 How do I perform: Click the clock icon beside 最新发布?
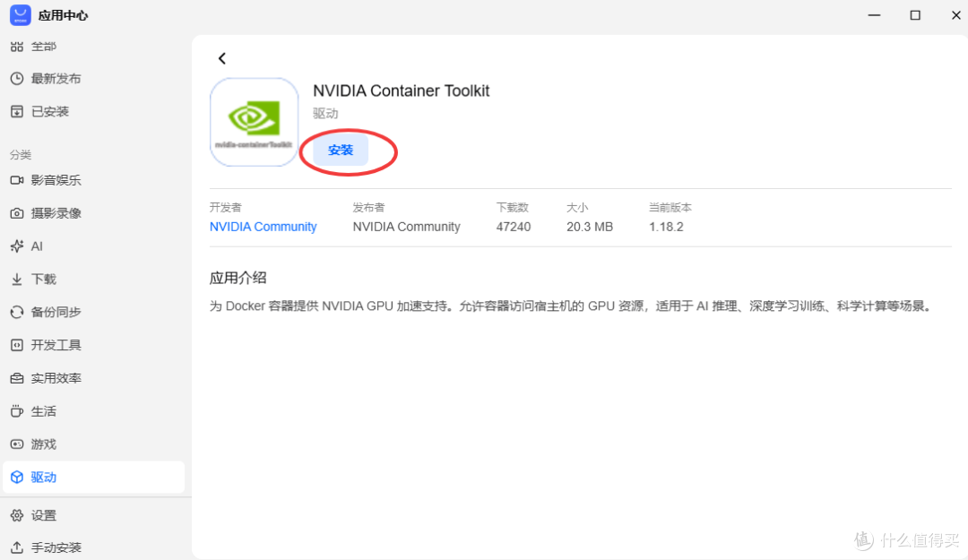coord(17,79)
